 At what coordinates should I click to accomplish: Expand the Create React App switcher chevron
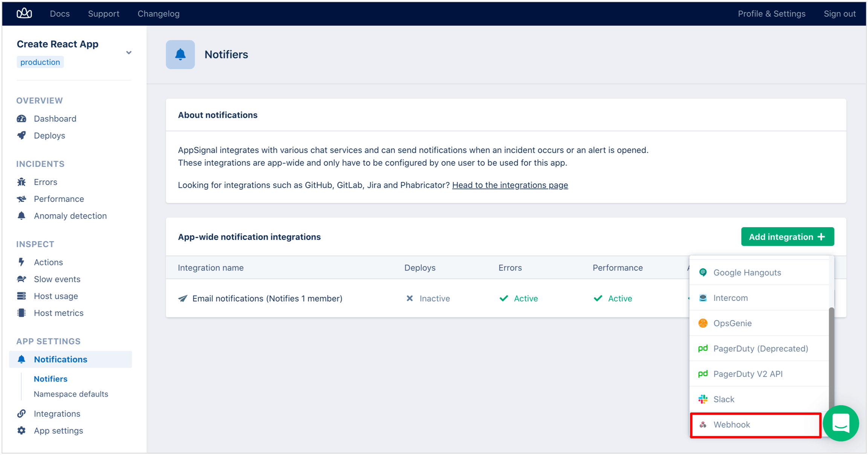click(x=129, y=53)
